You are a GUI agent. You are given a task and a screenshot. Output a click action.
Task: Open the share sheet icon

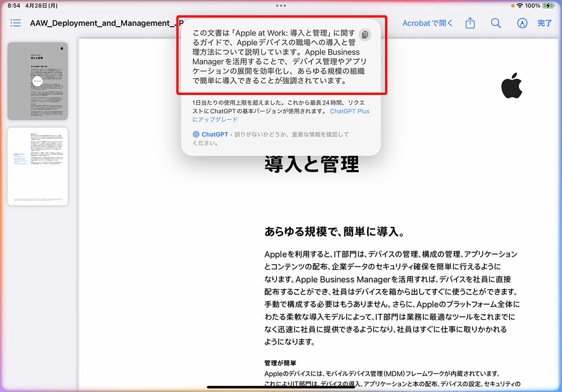(x=471, y=23)
